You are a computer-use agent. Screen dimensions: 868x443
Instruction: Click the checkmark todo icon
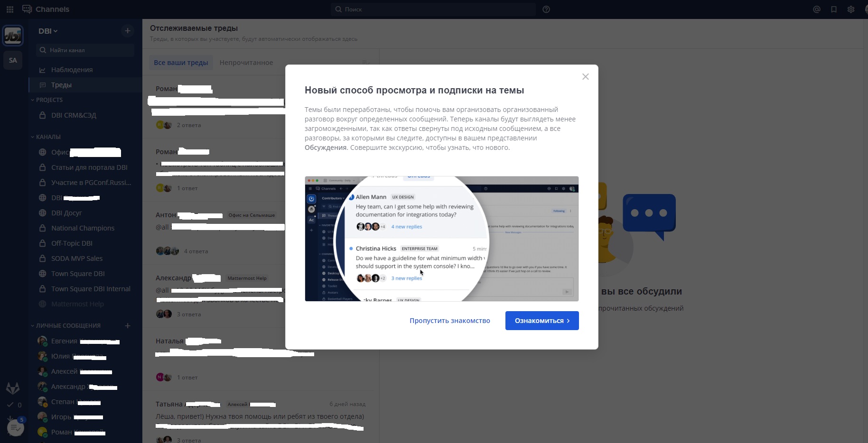(x=10, y=405)
